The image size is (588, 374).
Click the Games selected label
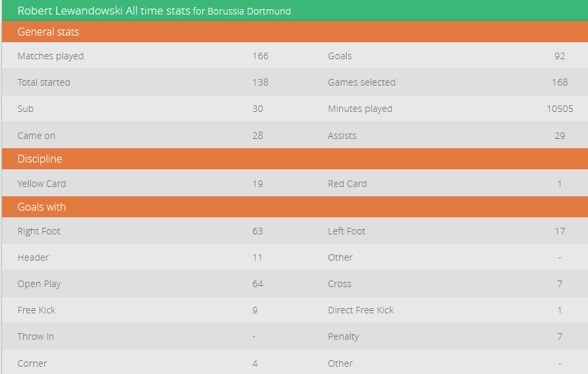click(361, 82)
